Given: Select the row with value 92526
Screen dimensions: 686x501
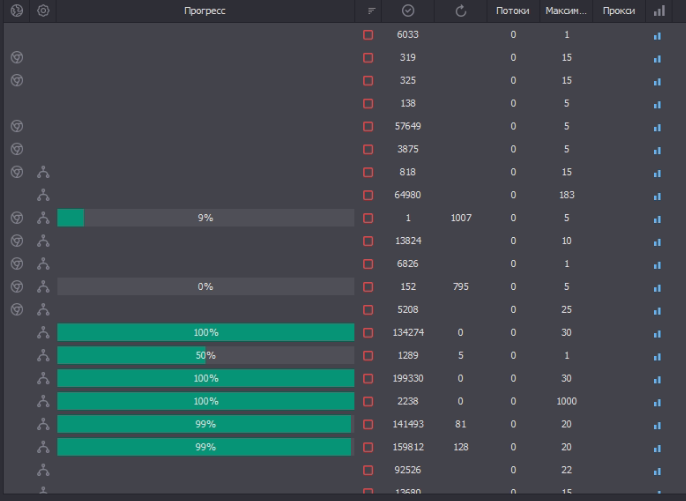Looking at the screenshot, I should [407, 470].
